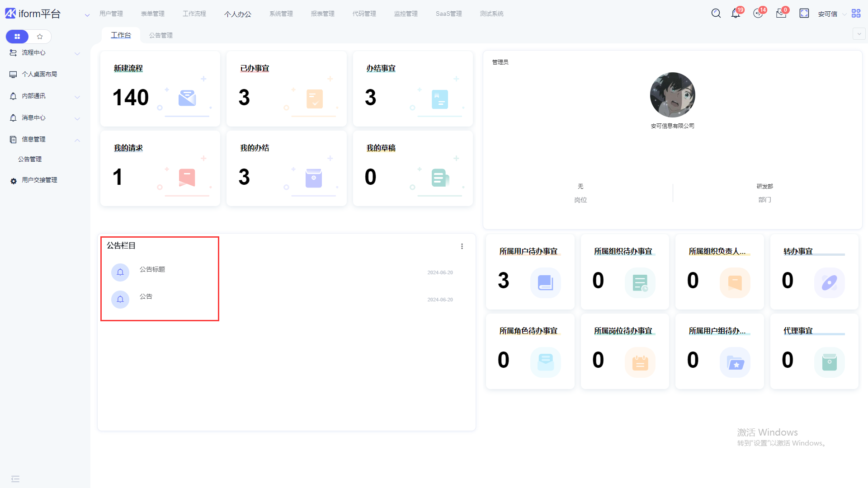Open notifications bell with 19 badge
This screenshot has width=868, height=488.
coord(736,14)
